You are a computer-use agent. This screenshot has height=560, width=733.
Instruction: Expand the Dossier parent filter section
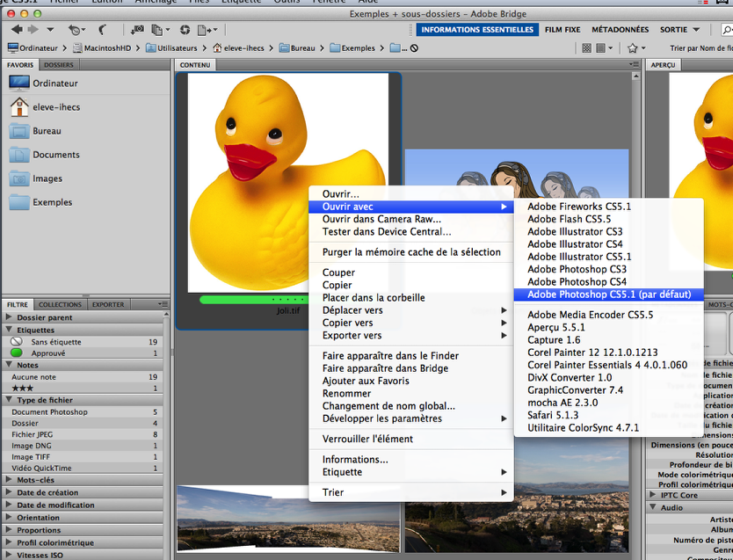(9, 317)
